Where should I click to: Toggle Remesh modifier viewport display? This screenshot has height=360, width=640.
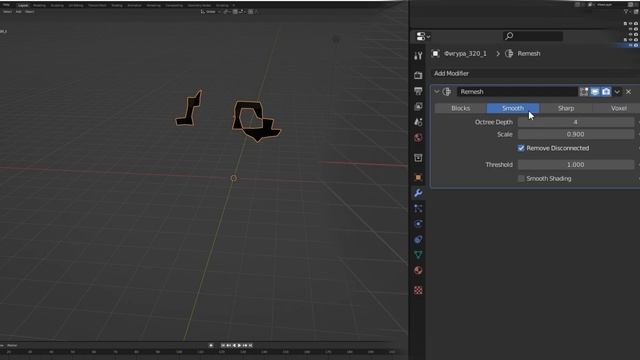click(x=595, y=92)
